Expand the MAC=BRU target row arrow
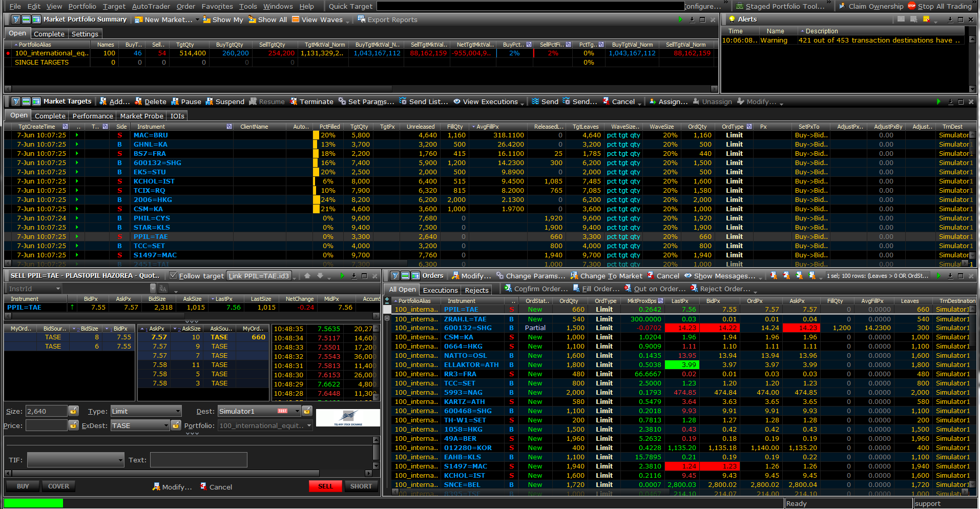Screen dimensions: 980x509 pos(77,135)
